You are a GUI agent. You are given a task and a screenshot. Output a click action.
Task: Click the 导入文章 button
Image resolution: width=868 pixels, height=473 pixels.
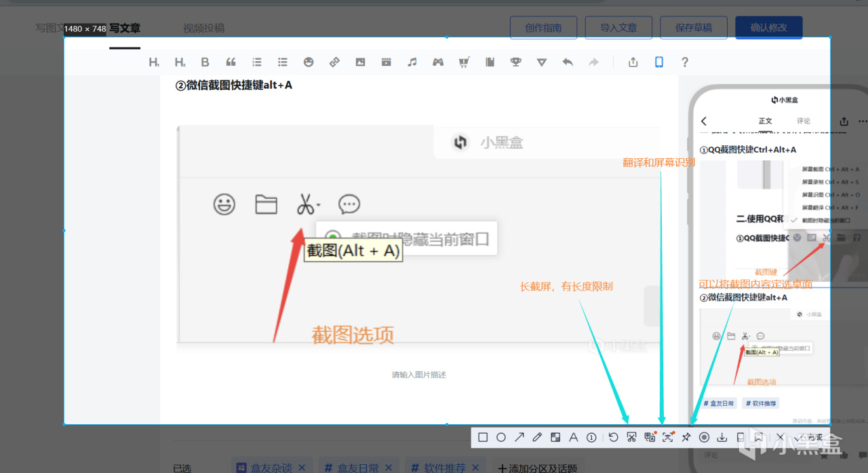(618, 28)
